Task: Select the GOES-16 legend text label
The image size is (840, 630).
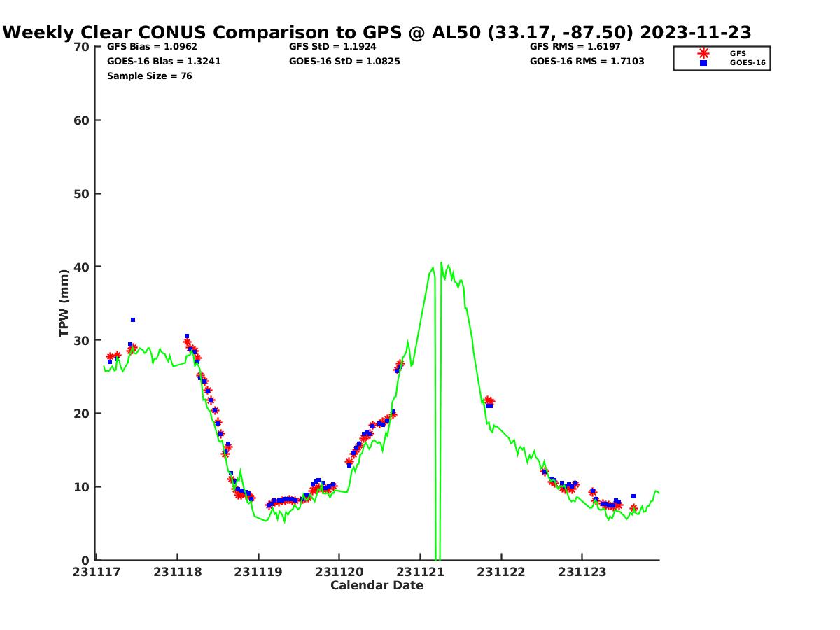Action: 748,63
